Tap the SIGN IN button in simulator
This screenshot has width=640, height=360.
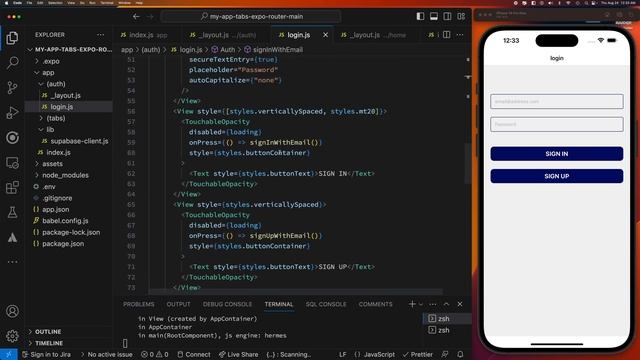pos(557,154)
